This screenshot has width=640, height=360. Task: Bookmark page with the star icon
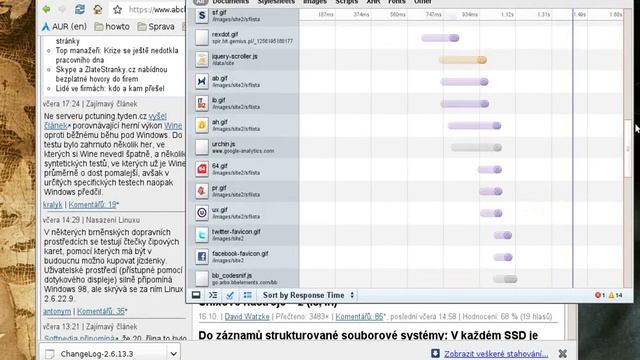[x=118, y=9]
